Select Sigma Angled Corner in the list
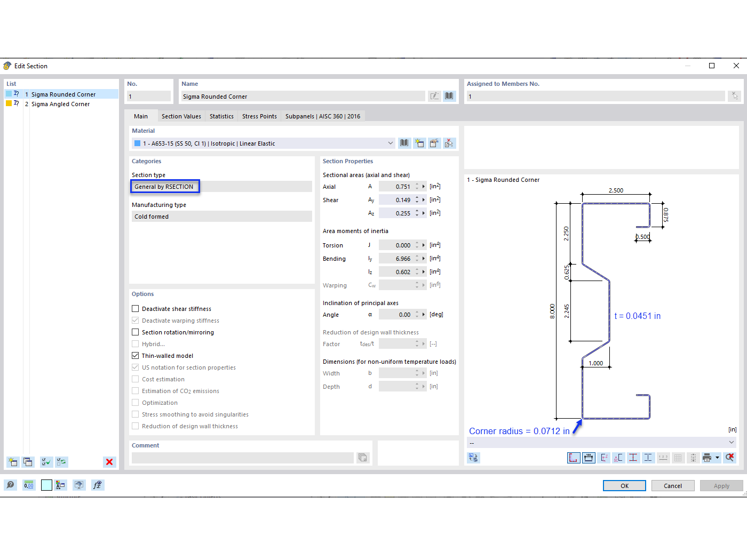This screenshot has width=747, height=560. pyautogui.click(x=60, y=103)
